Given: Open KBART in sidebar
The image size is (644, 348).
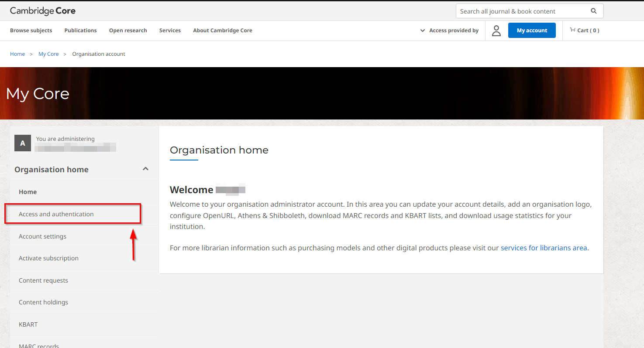Looking at the screenshot, I should [x=84, y=324].
